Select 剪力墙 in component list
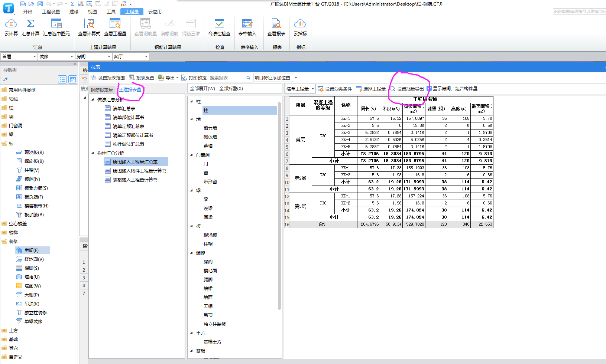The height and width of the screenshot is (364, 606). tap(210, 128)
